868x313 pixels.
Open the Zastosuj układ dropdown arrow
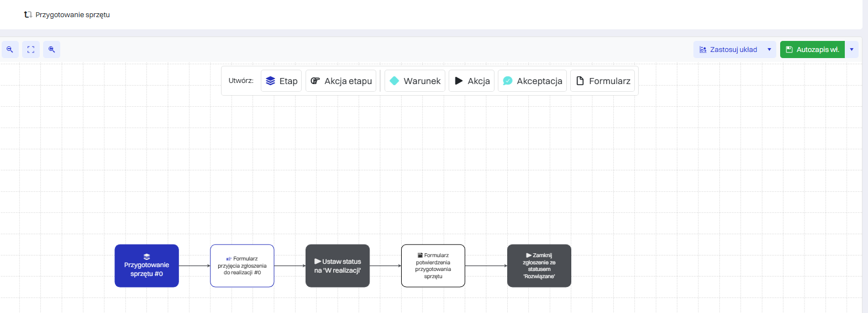pos(769,49)
